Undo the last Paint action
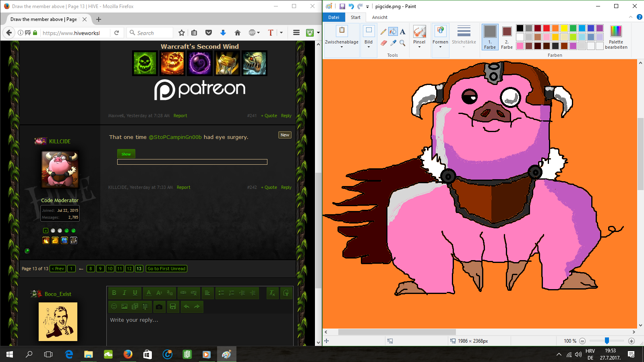 coord(351,6)
